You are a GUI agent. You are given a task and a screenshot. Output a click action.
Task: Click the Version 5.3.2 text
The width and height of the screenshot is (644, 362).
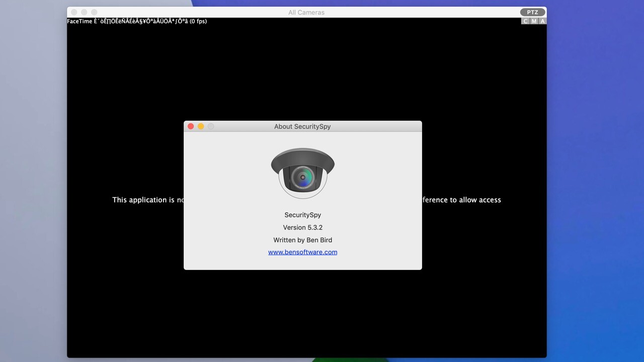pyautogui.click(x=302, y=228)
